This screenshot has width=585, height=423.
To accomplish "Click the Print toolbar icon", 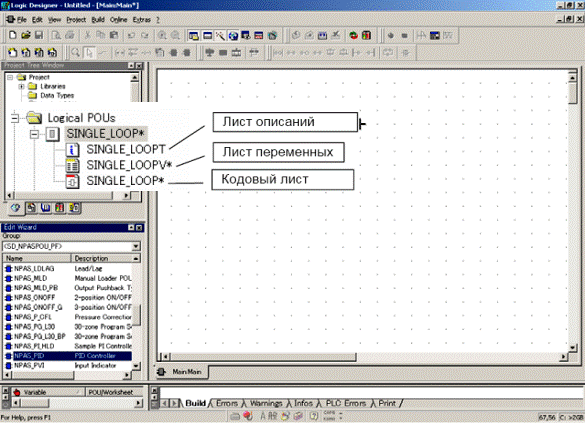I will [70, 35].
